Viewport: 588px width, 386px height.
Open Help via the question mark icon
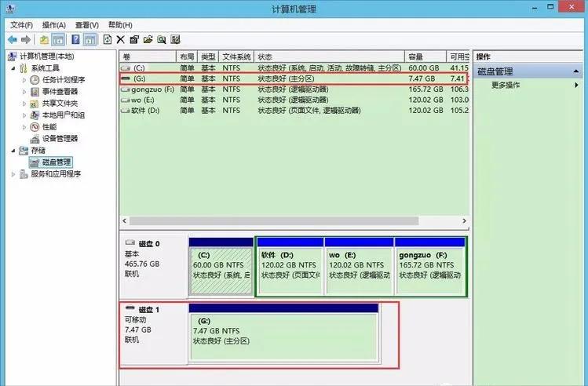75,39
